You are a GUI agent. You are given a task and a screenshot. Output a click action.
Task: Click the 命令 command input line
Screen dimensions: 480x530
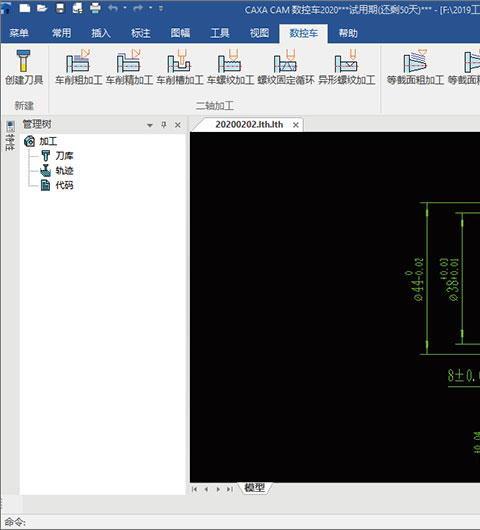pyautogui.click(x=240, y=522)
